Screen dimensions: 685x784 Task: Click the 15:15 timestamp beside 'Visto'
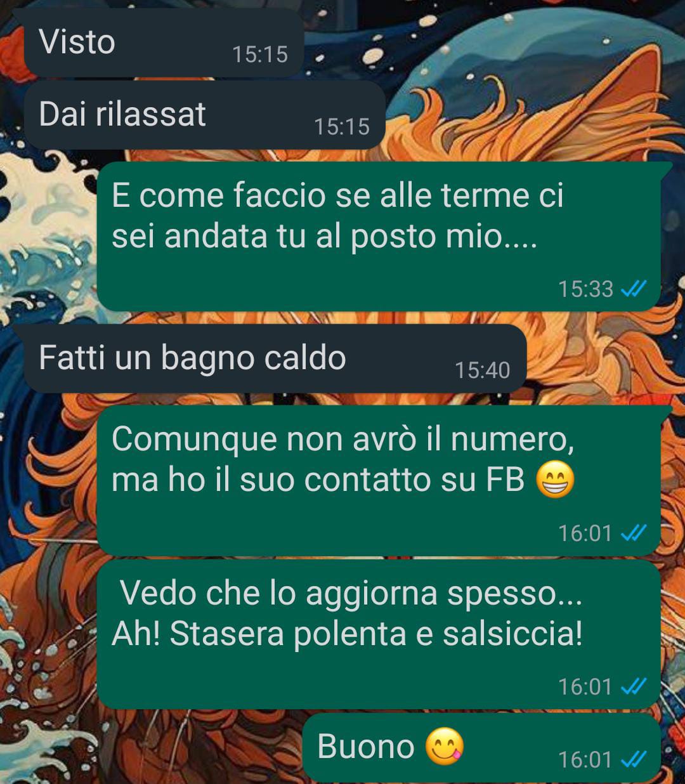pos(260,55)
